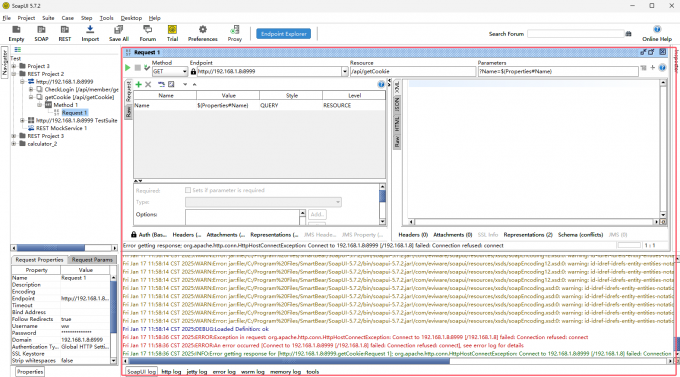Remove selected parameter with X icon
The image size is (680, 377).
pos(148,84)
